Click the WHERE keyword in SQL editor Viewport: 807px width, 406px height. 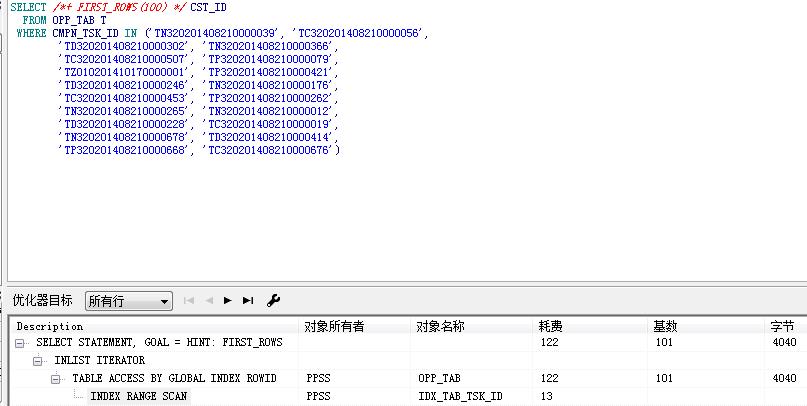point(31,33)
